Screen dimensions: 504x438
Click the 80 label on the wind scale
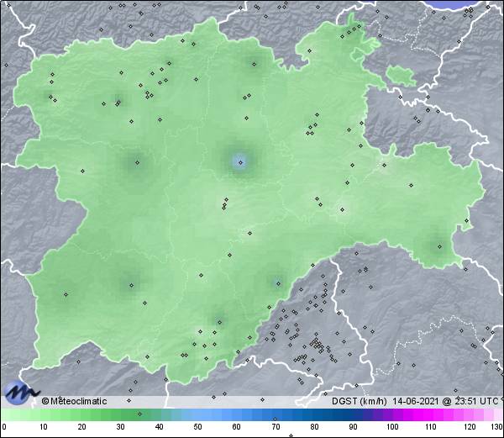[x=314, y=427]
